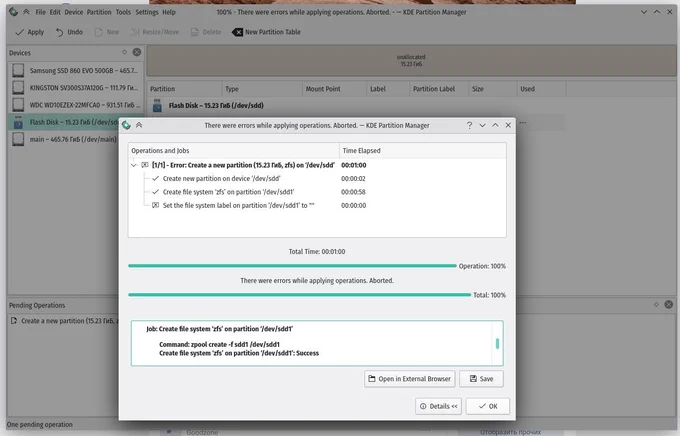Click the 'One pending operation' status text
680x436 pixels.
(40, 425)
